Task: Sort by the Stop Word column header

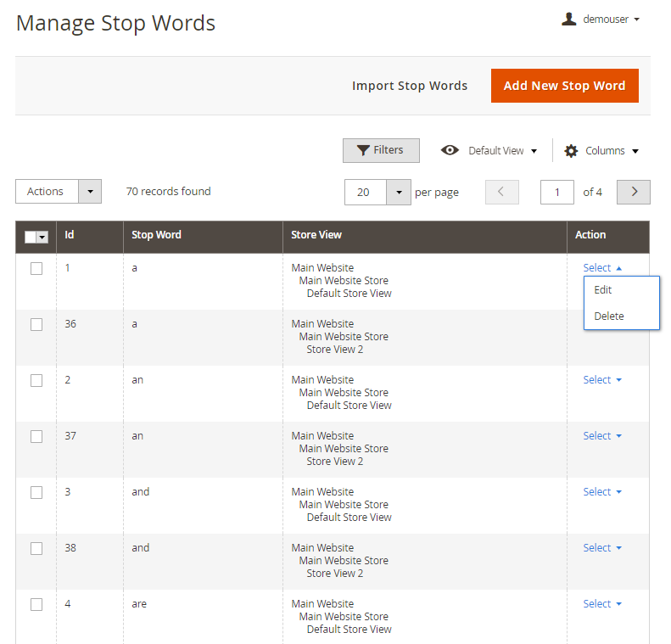Action: pyautogui.click(x=156, y=235)
